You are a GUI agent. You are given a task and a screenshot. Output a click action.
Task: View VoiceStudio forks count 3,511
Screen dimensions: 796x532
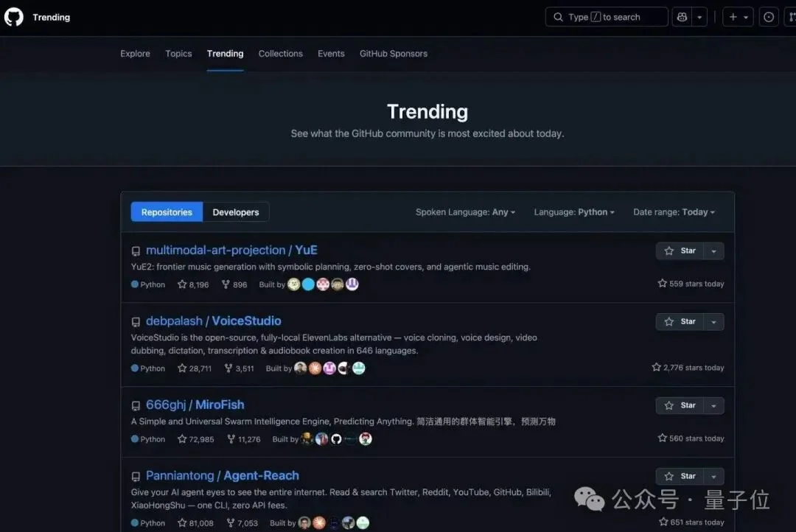[239, 368]
